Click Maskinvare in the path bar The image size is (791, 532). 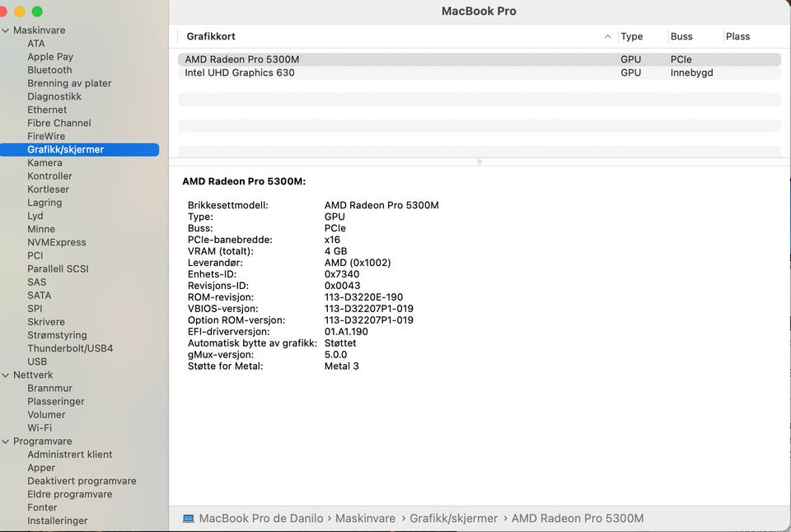click(365, 518)
